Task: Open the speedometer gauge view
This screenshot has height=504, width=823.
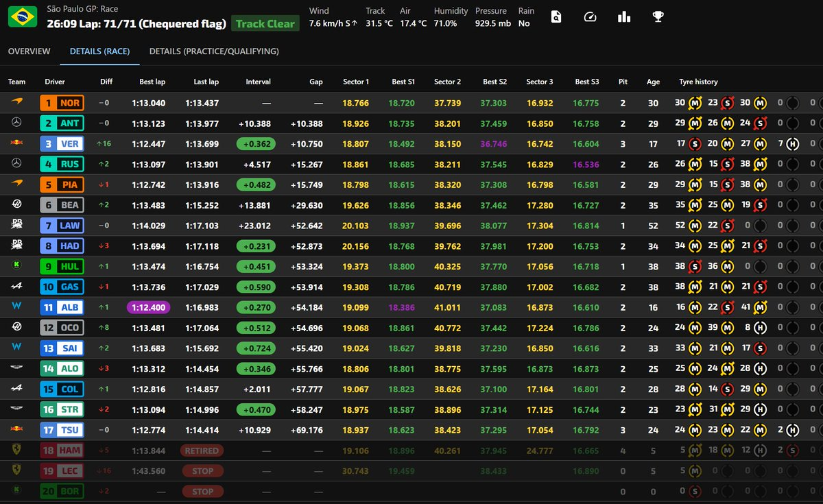Action: coord(590,17)
